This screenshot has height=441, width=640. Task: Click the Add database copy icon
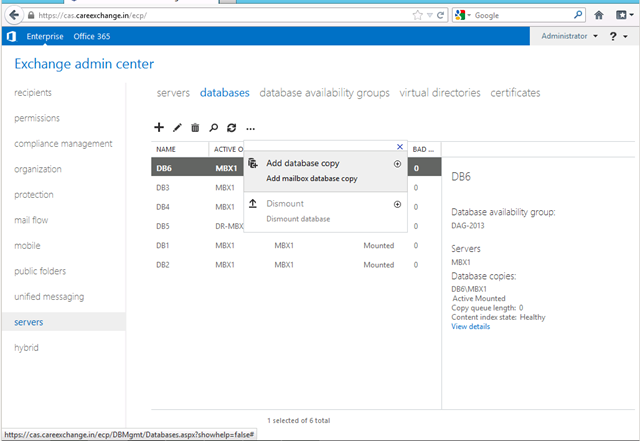point(253,163)
